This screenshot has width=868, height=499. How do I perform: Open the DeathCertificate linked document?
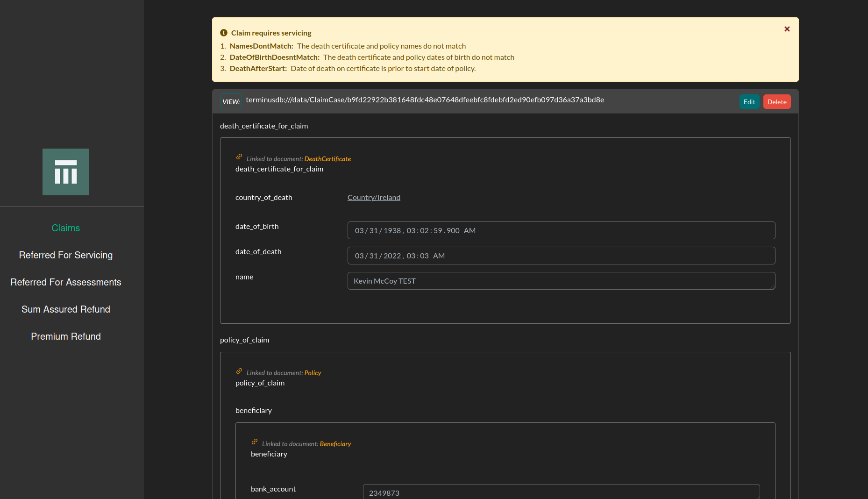click(327, 159)
